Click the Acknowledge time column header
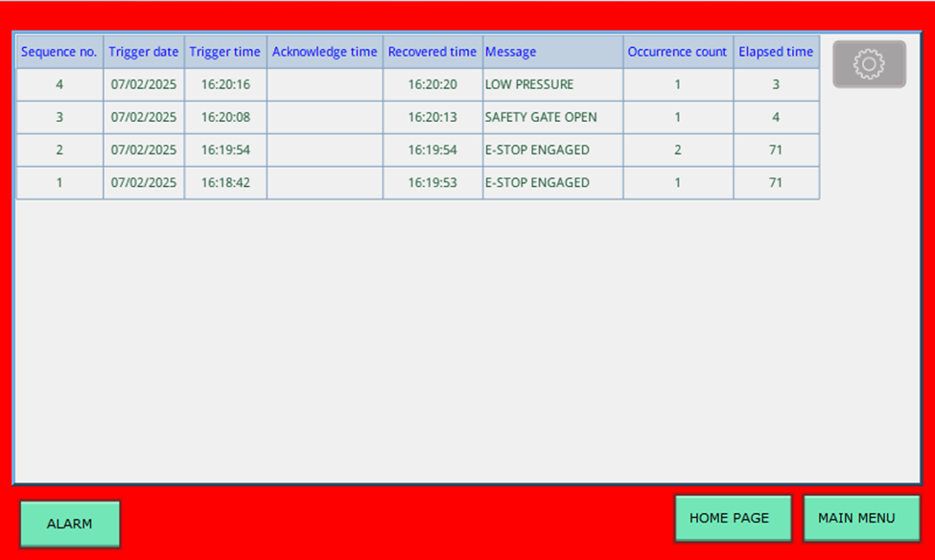The image size is (935, 560). point(324,52)
